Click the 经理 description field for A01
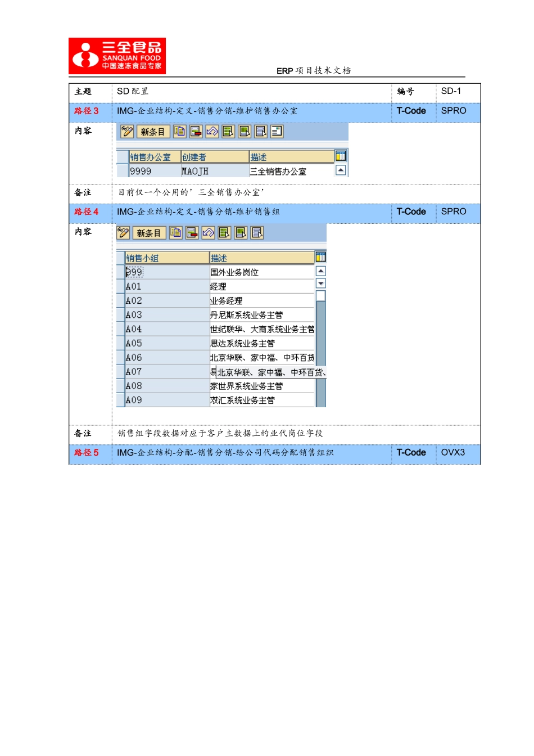534x756 pixels. click(x=261, y=286)
